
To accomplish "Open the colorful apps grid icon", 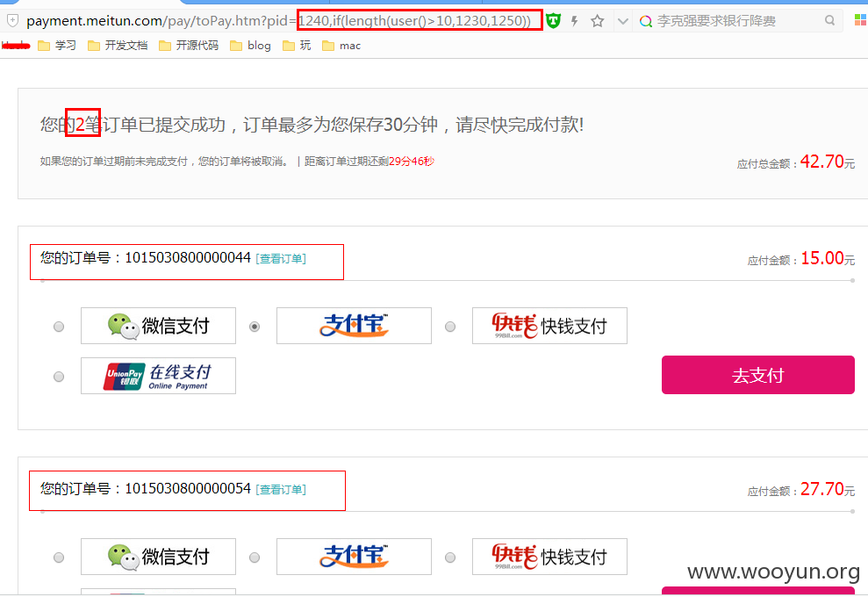I will pyautogui.click(x=860, y=20).
